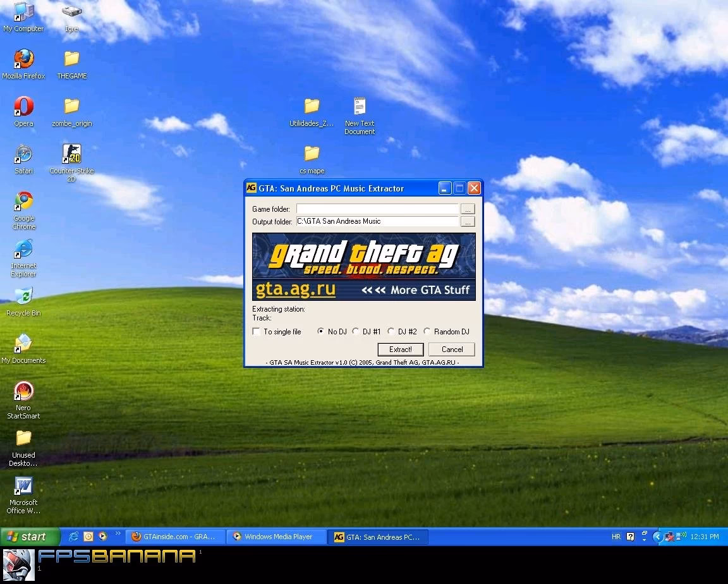
Task: Close the Music Extractor window
Action: [474, 188]
